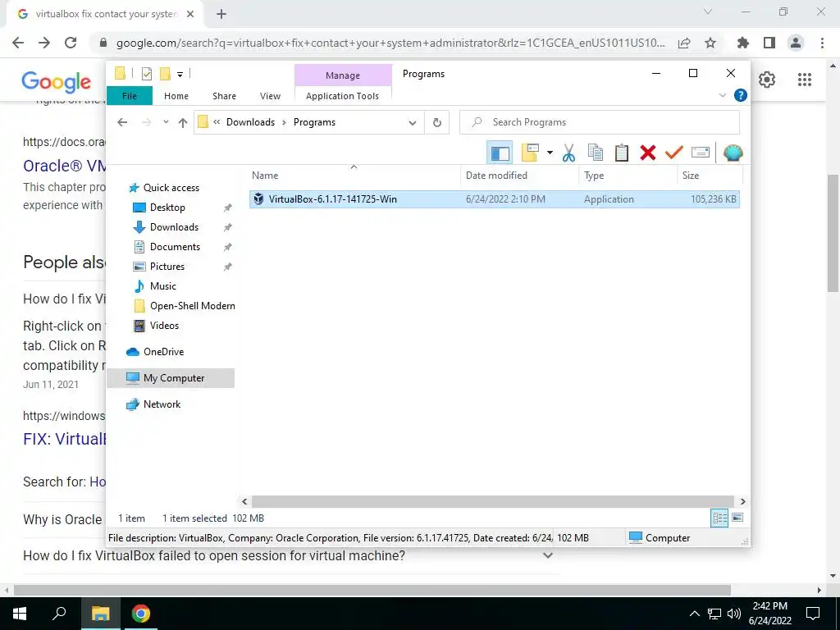840x630 pixels.
Task: Click the red X Delete icon
Action: (x=648, y=153)
